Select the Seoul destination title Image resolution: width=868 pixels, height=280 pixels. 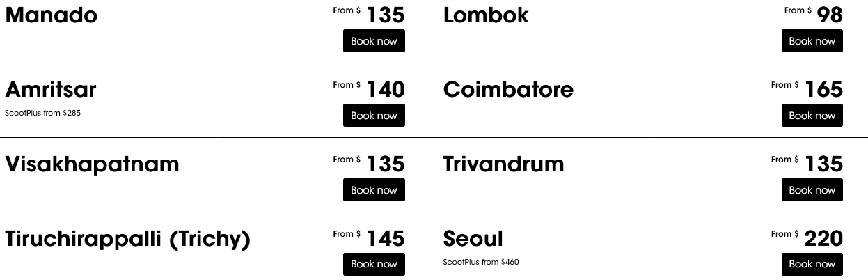(473, 238)
